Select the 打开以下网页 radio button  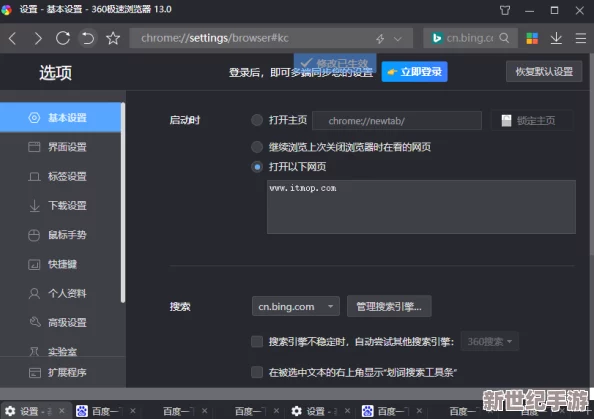pos(257,167)
